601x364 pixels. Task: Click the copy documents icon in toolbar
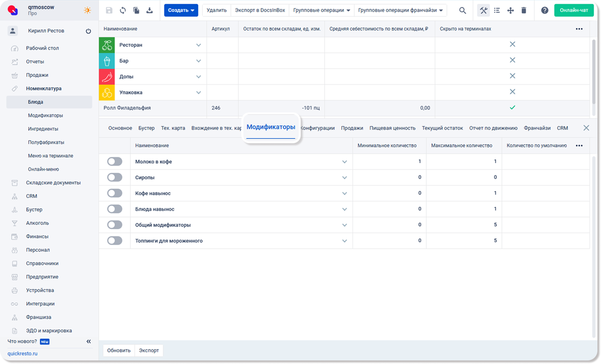click(136, 10)
